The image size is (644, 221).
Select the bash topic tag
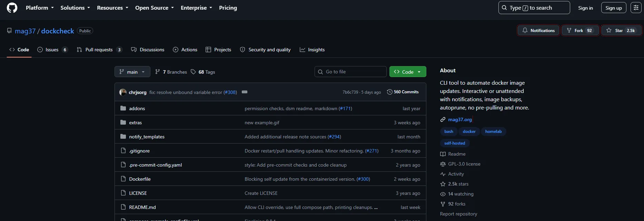449,131
